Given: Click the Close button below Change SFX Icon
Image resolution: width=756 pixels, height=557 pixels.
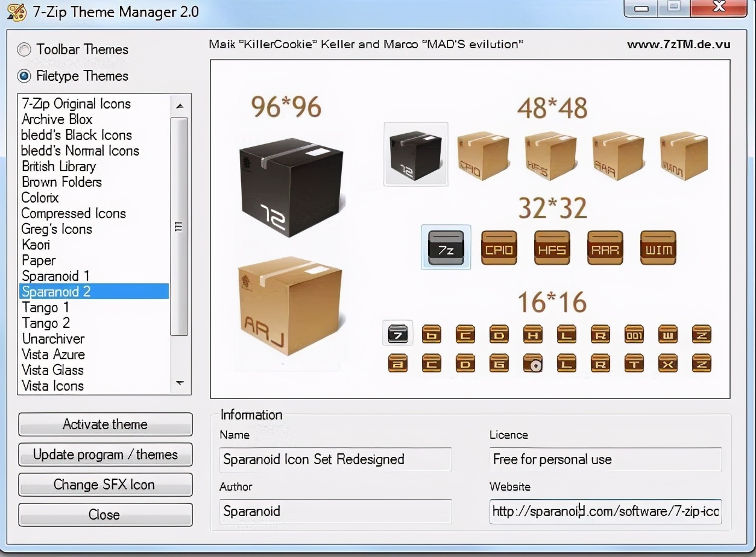Looking at the screenshot, I should click(x=106, y=515).
